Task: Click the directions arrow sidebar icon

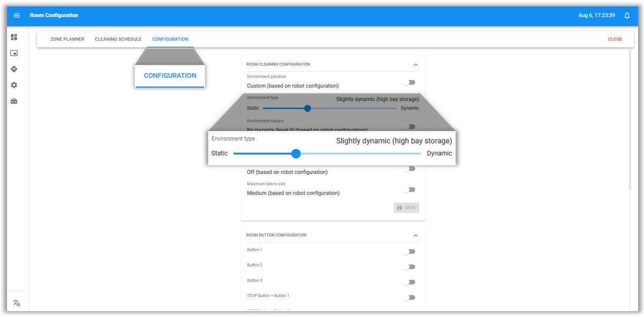Action: (x=14, y=69)
